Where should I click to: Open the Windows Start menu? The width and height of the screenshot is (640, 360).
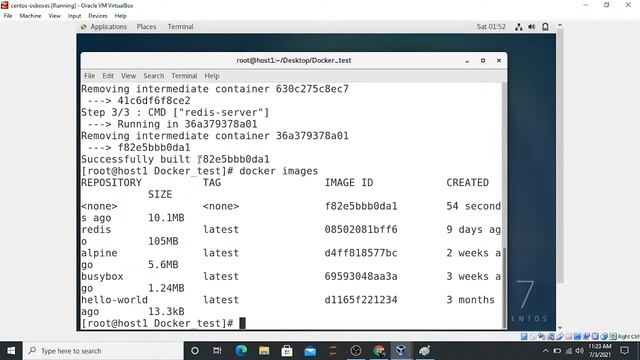tap(11, 351)
